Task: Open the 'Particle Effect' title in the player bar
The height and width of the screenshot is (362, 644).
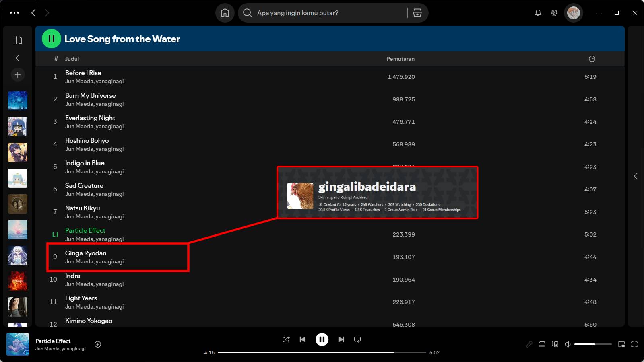Action: coord(53,341)
